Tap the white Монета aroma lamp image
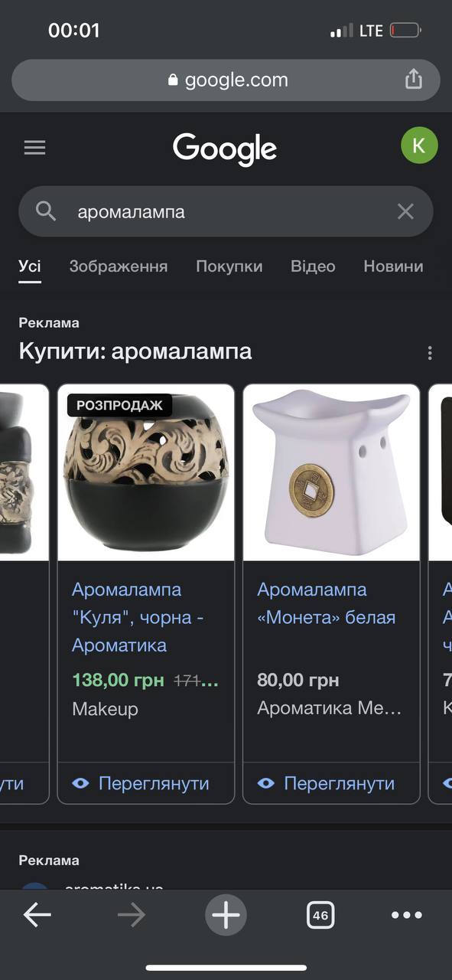The image size is (452, 980). (331, 472)
